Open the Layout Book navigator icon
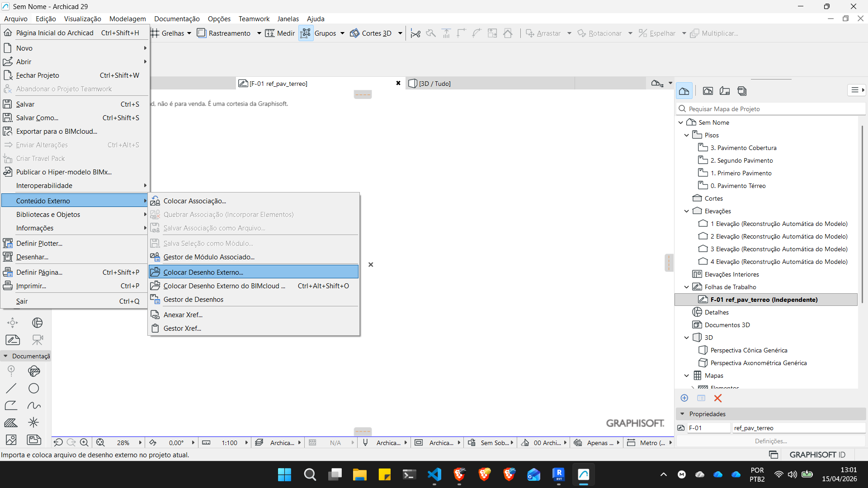868x488 pixels. [x=725, y=91]
